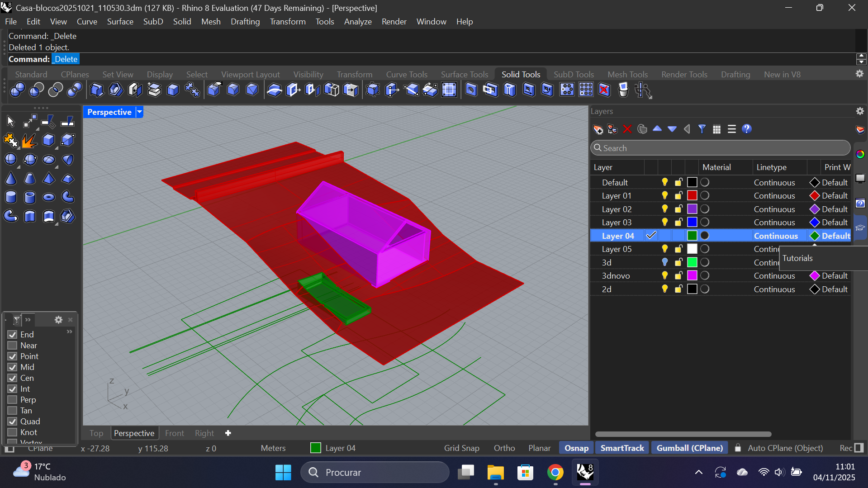Image resolution: width=868 pixels, height=488 pixels.
Task: Uncheck the Quad object snap
Action: pyautogui.click(x=12, y=422)
